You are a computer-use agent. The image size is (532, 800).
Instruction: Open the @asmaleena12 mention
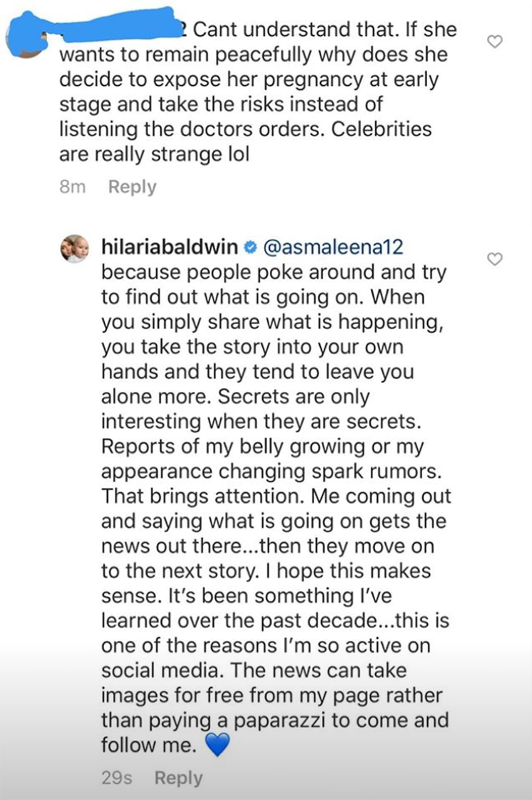point(333,247)
